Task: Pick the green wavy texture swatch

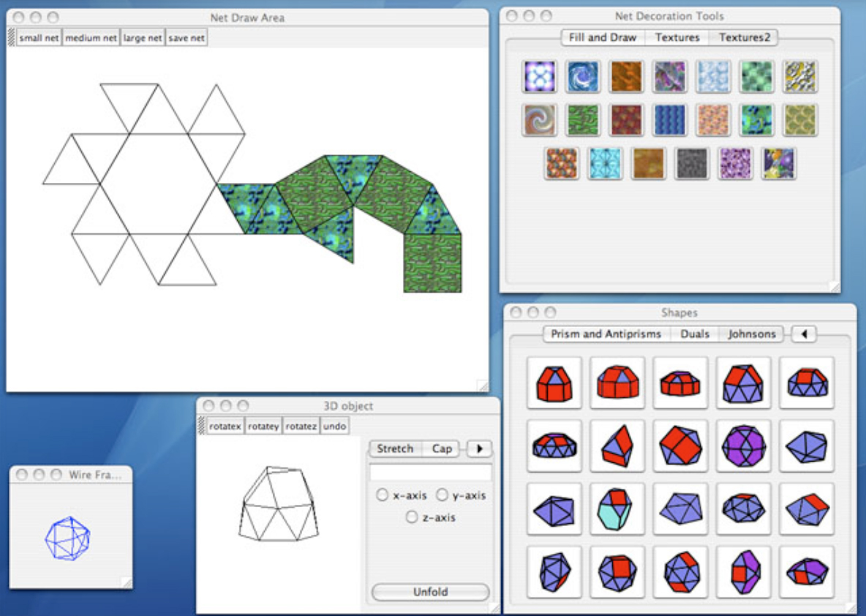Action: pos(583,120)
